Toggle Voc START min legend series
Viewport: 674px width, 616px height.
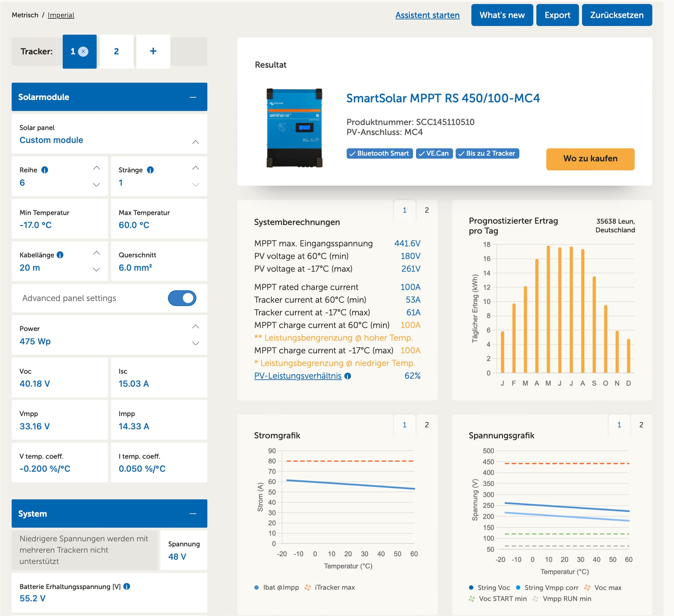[x=498, y=598]
